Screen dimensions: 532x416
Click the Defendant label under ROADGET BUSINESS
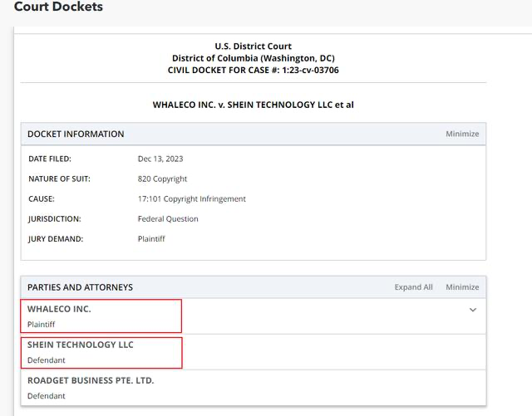47,396
